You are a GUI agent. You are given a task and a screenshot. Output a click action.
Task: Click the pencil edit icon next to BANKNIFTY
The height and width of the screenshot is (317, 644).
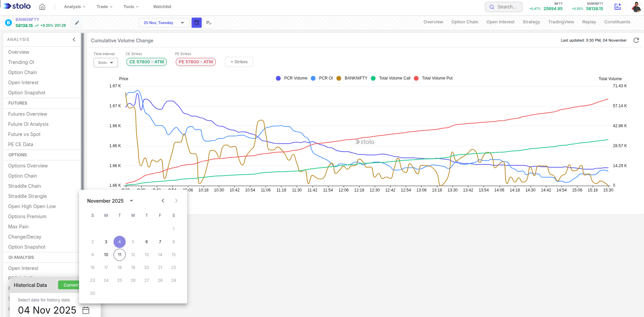(x=77, y=22)
